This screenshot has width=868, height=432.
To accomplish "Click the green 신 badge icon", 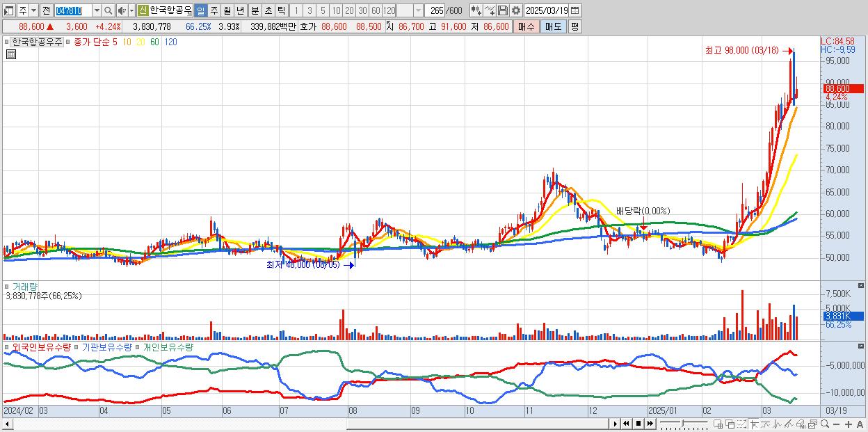I will (143, 10).
